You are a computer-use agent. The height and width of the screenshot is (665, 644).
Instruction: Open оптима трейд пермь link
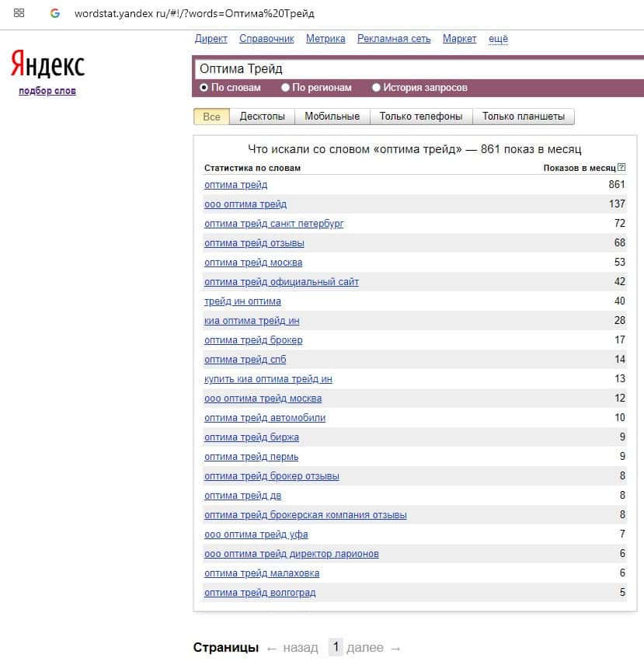(252, 457)
